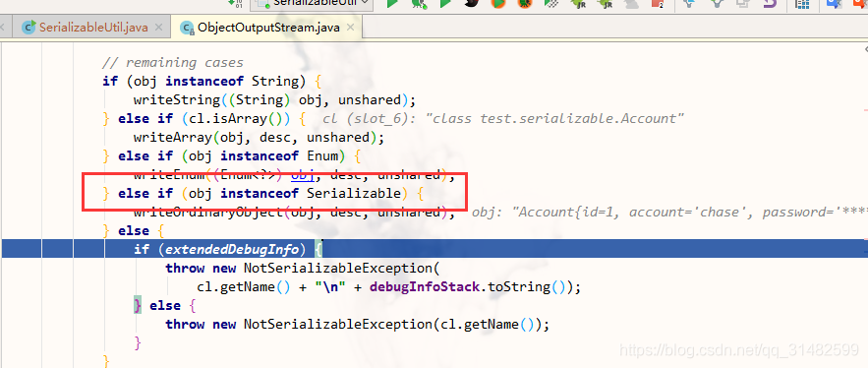Close the ObjectOutputStream.java tab

pyautogui.click(x=351, y=28)
